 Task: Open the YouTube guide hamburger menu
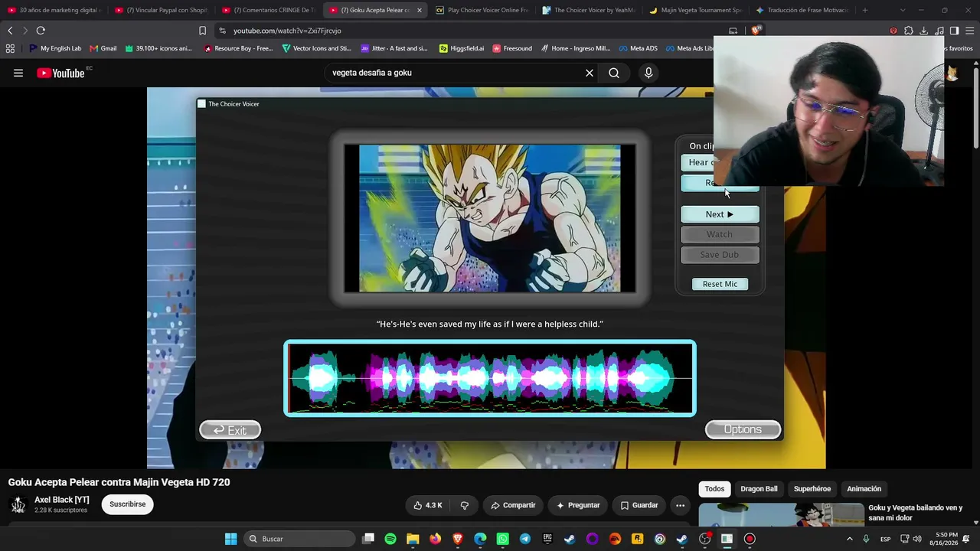point(18,73)
